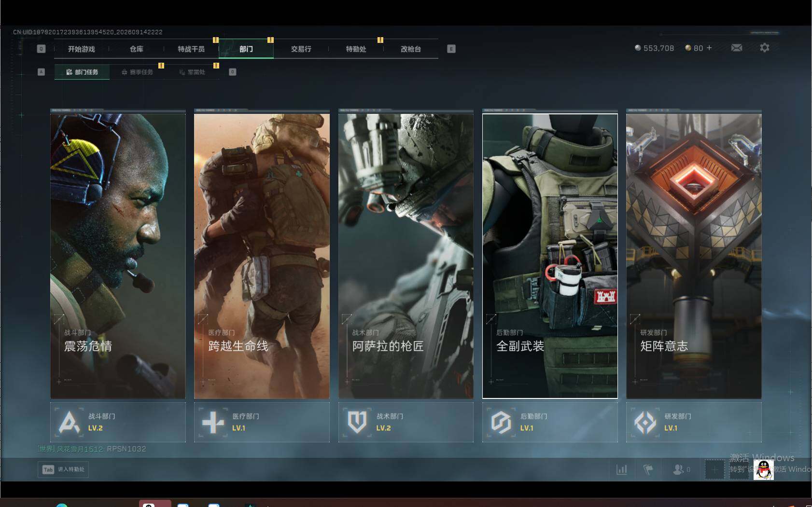Click the Q key previous-tab icon
This screenshot has width=812, height=507.
tap(41, 49)
